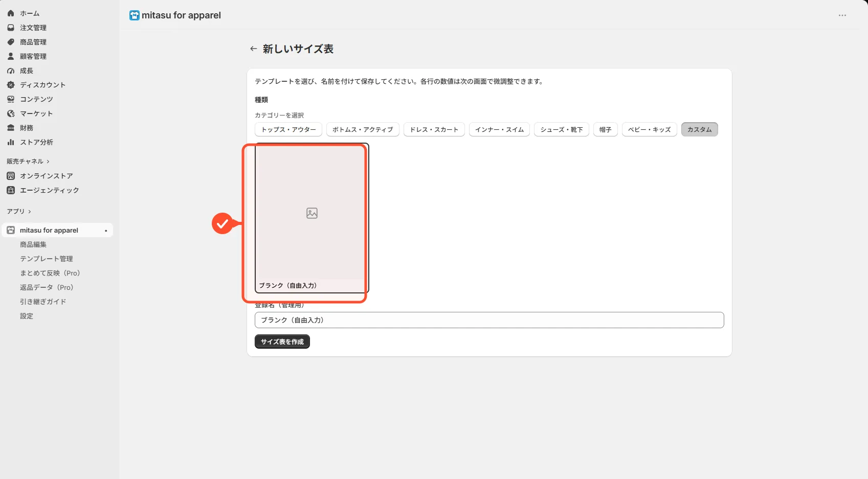Click the Online Store icon オンラインストア
The image size is (868, 479).
11,176
